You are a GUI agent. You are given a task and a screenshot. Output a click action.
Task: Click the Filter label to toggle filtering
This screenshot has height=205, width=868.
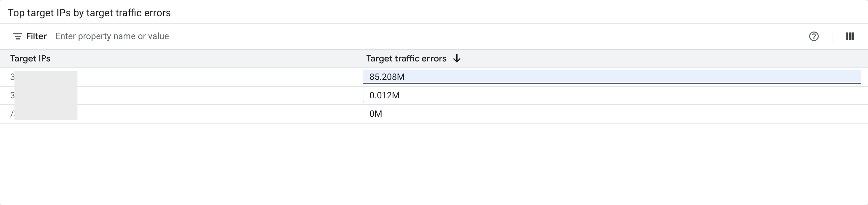[36, 36]
